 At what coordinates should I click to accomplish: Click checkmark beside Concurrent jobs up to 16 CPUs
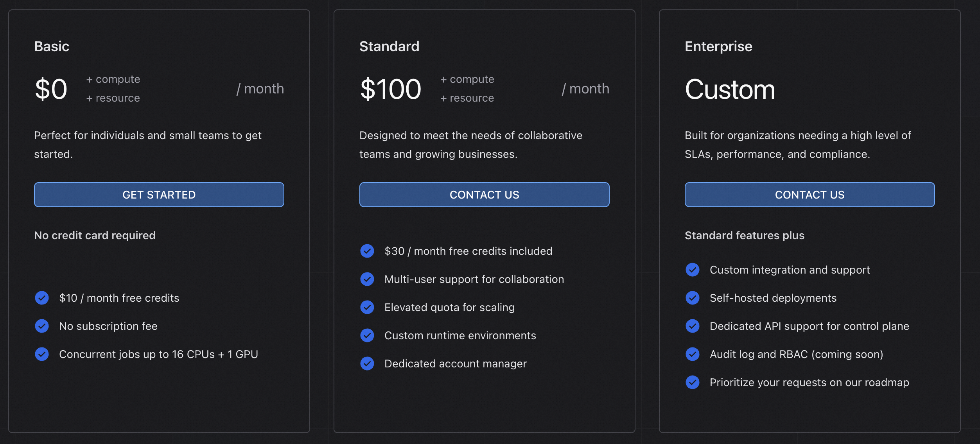42,354
